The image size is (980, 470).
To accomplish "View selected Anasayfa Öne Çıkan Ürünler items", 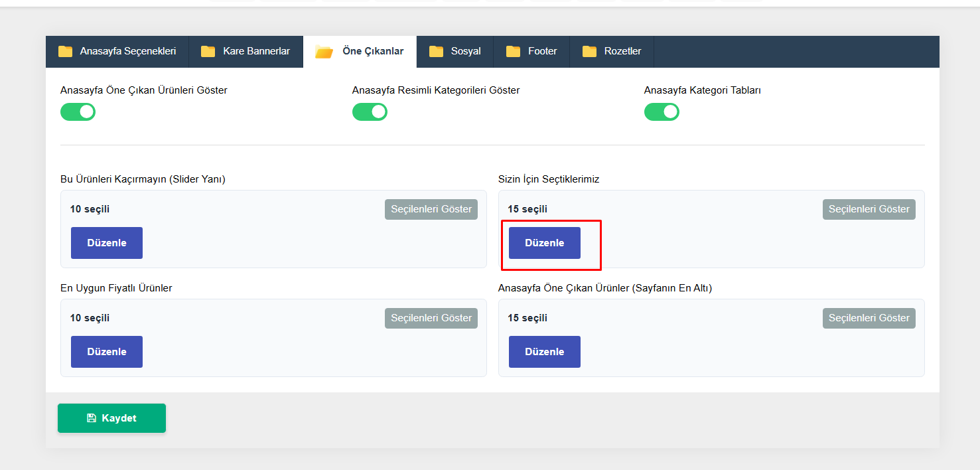I will tap(869, 318).
